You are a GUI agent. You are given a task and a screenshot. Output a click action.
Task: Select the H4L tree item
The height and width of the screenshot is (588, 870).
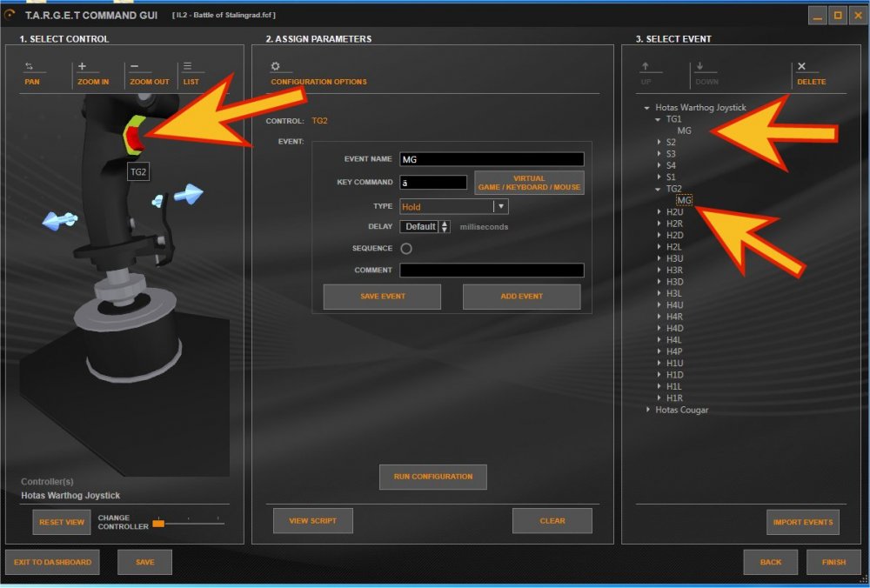[674, 341]
